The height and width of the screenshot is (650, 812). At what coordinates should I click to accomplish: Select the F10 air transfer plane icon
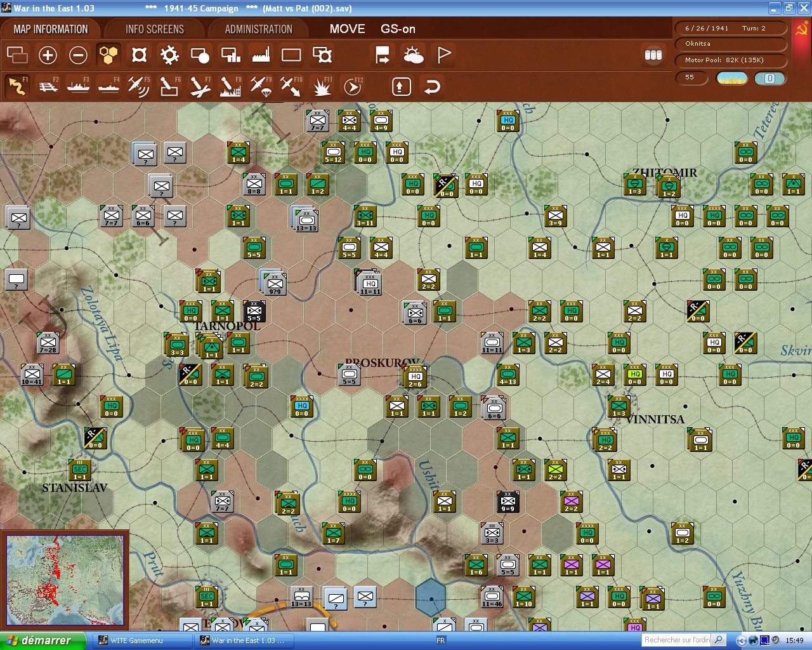coord(291,86)
